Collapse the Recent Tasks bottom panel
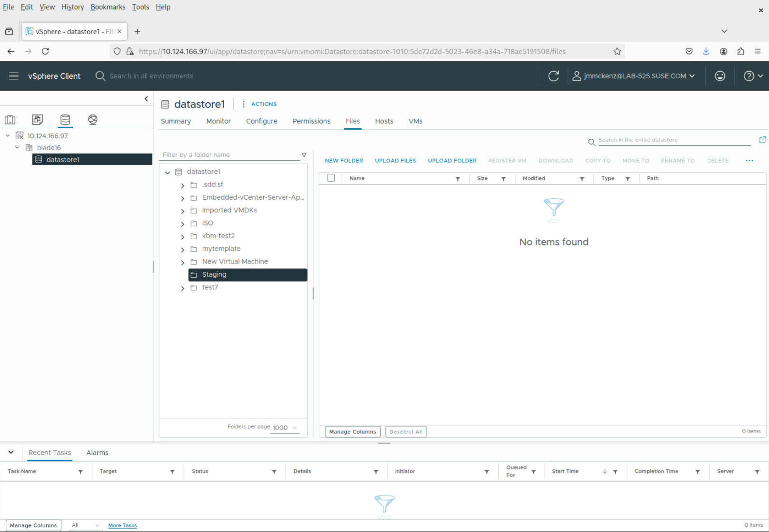The height and width of the screenshot is (532, 769). 11,452
